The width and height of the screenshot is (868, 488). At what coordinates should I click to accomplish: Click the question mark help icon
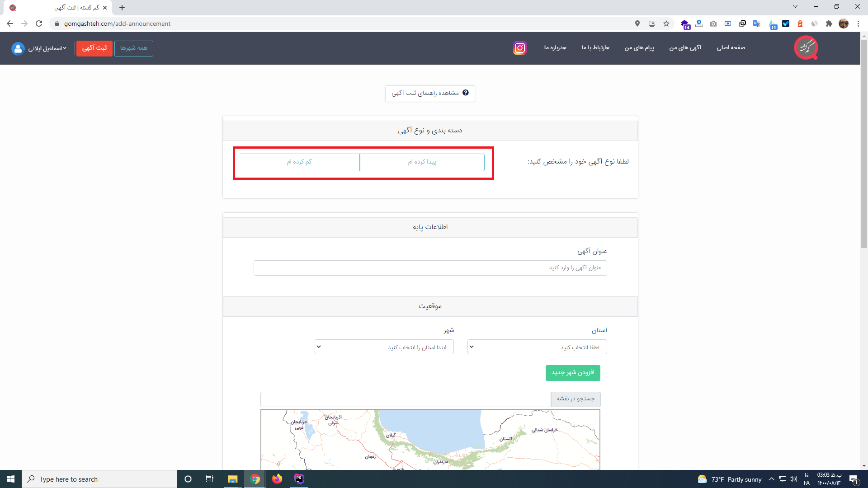click(466, 93)
